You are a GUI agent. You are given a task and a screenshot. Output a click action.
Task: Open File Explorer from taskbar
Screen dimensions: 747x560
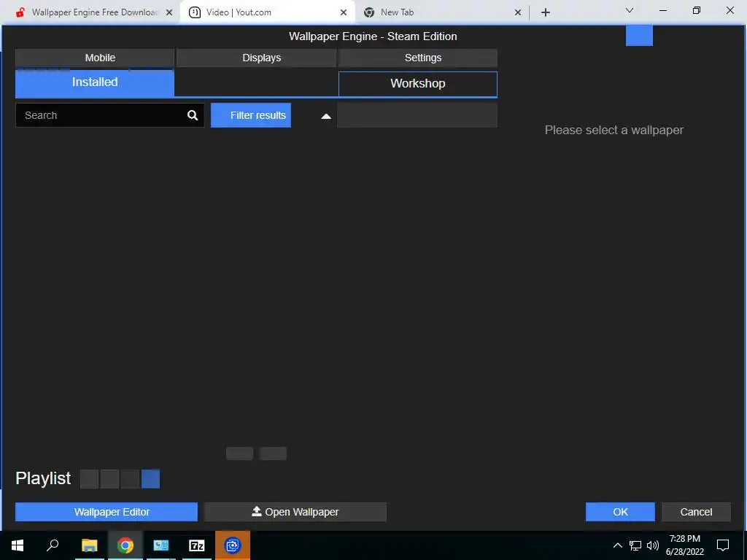tap(89, 545)
